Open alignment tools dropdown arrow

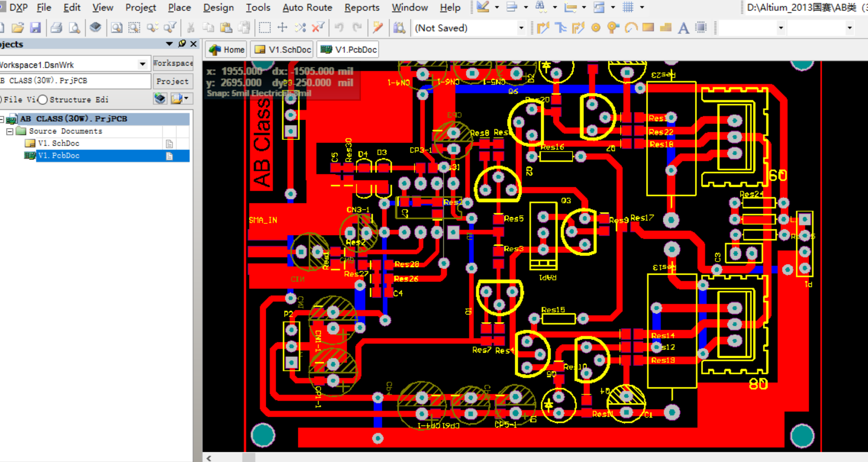[526, 7]
